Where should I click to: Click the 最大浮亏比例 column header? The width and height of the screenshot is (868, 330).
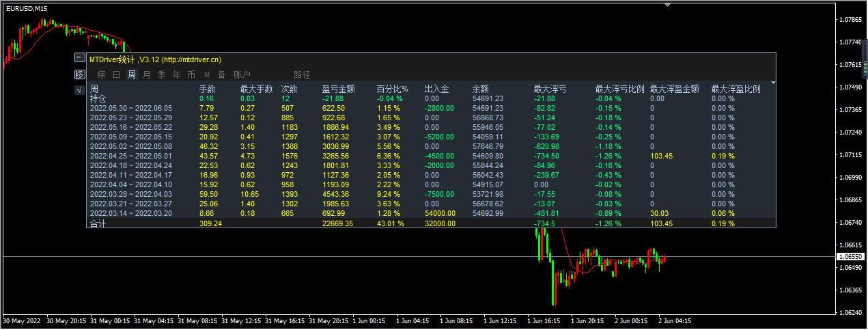[x=619, y=89]
